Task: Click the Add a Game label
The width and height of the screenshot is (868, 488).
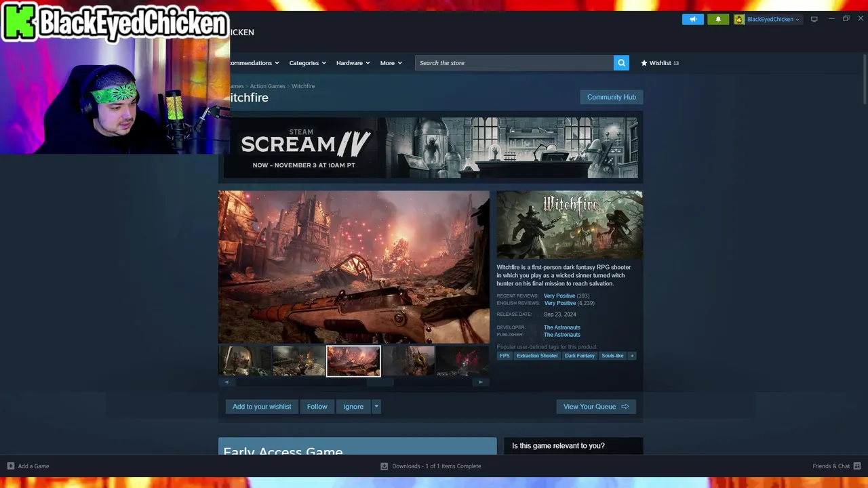Action: [x=33, y=466]
